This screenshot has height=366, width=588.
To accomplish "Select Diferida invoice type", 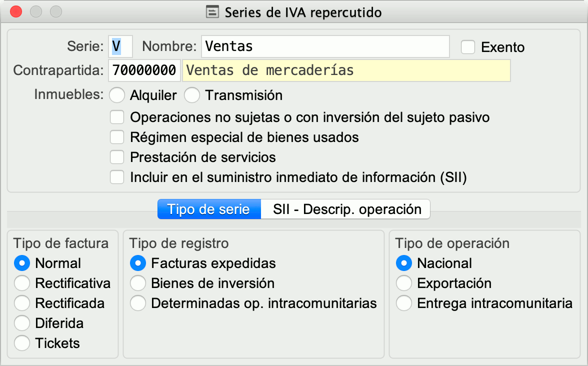I will point(22,323).
